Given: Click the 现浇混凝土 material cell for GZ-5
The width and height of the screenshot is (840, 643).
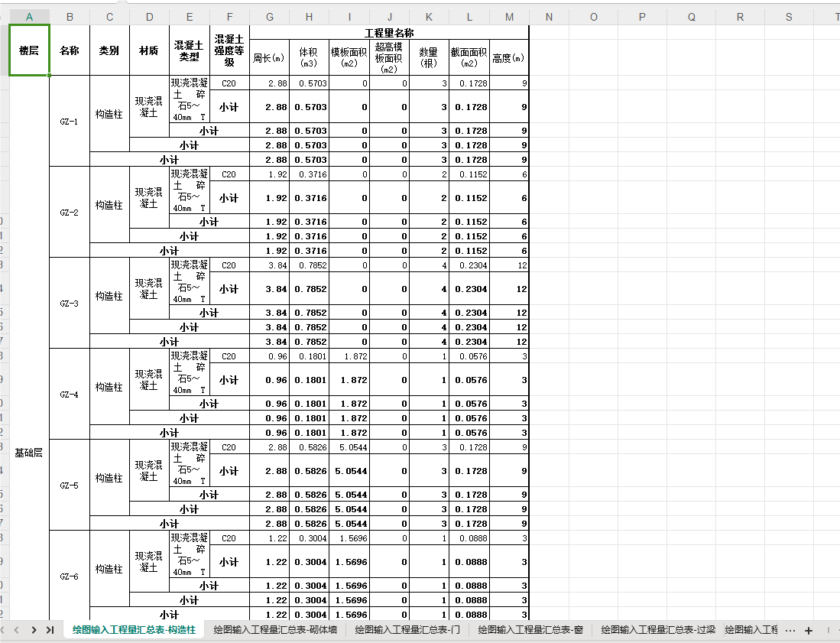Looking at the screenshot, I should click(x=150, y=471).
